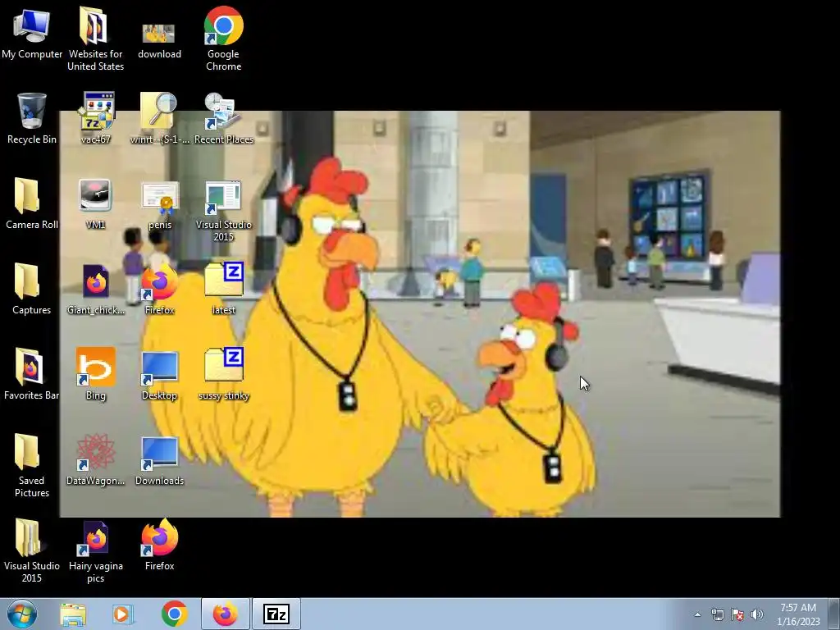Launch the Google Chrome desktop shortcut
The image size is (840, 630).
(223, 39)
